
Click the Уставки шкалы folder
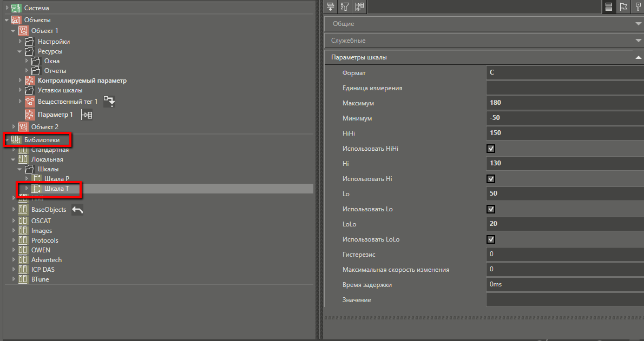click(x=60, y=90)
